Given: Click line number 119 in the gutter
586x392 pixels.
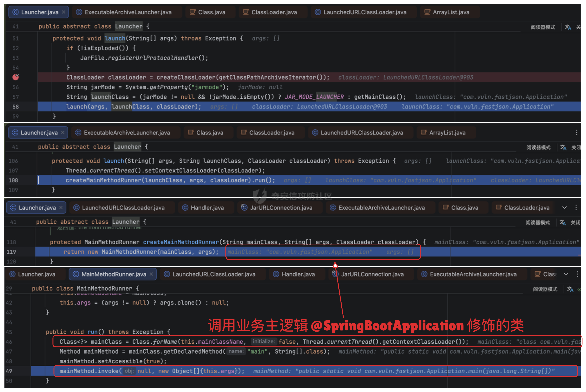Looking at the screenshot, I should point(11,252).
